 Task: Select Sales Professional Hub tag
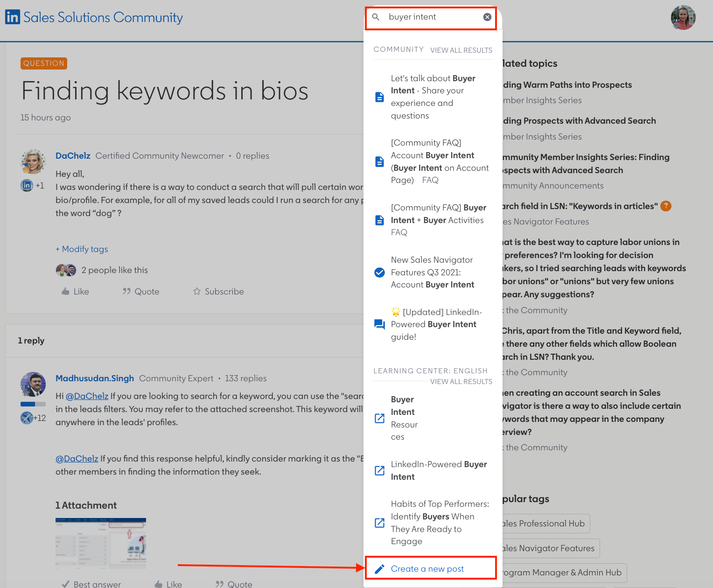coord(546,524)
